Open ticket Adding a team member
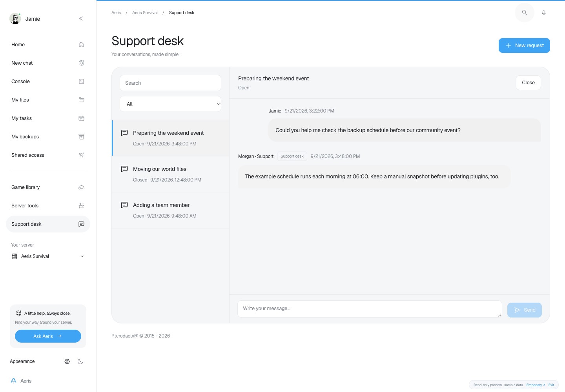The width and height of the screenshot is (565, 392). pos(171,210)
